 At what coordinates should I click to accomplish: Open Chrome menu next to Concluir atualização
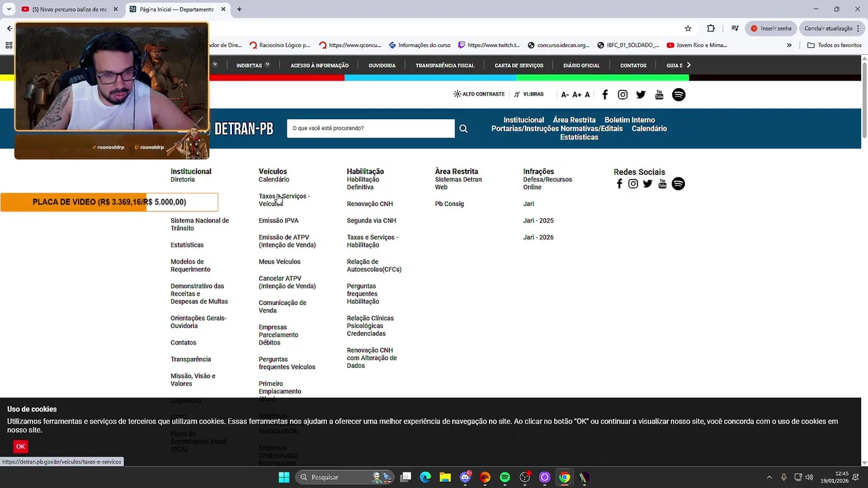tap(858, 28)
